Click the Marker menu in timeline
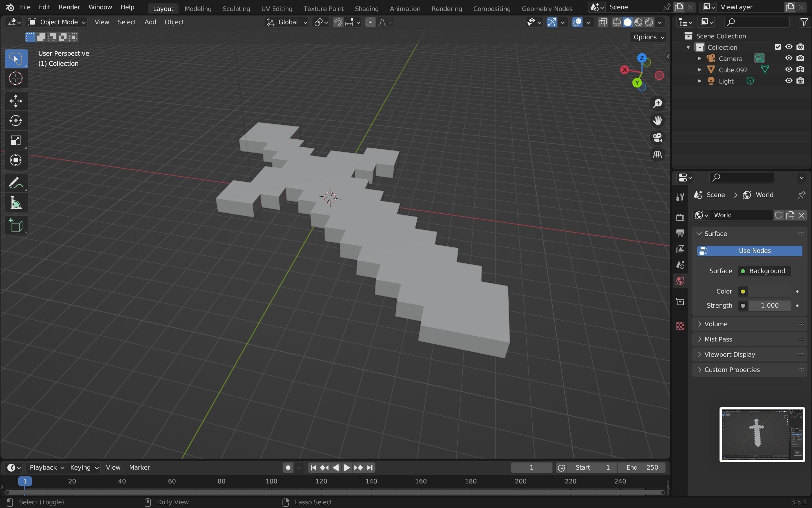812x508 pixels. point(139,468)
